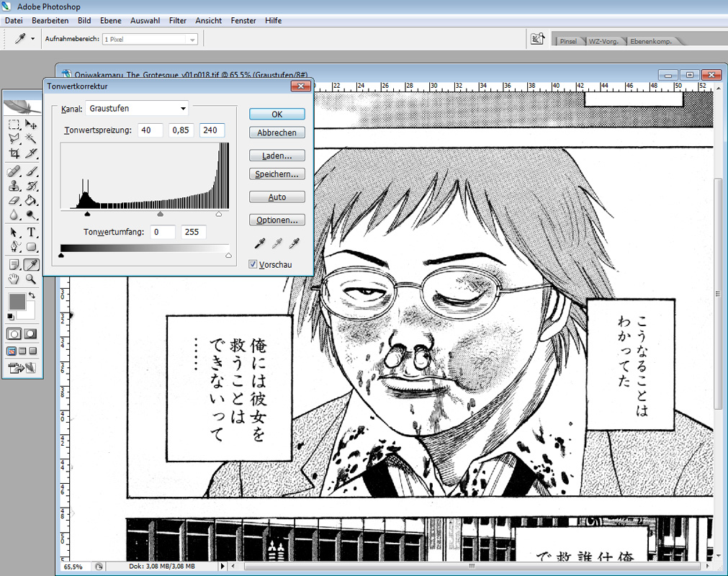Image resolution: width=728 pixels, height=576 pixels.
Task: Open the Hilfe menu
Action: coord(273,20)
